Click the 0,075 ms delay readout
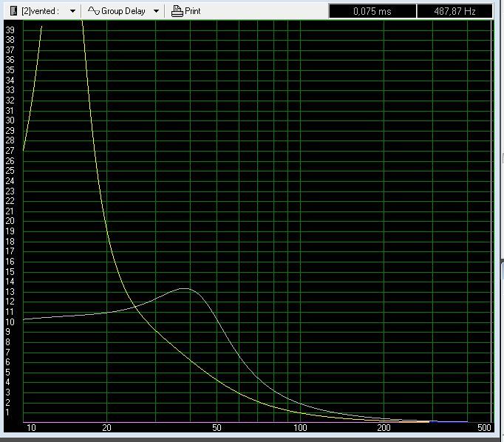 coord(372,11)
